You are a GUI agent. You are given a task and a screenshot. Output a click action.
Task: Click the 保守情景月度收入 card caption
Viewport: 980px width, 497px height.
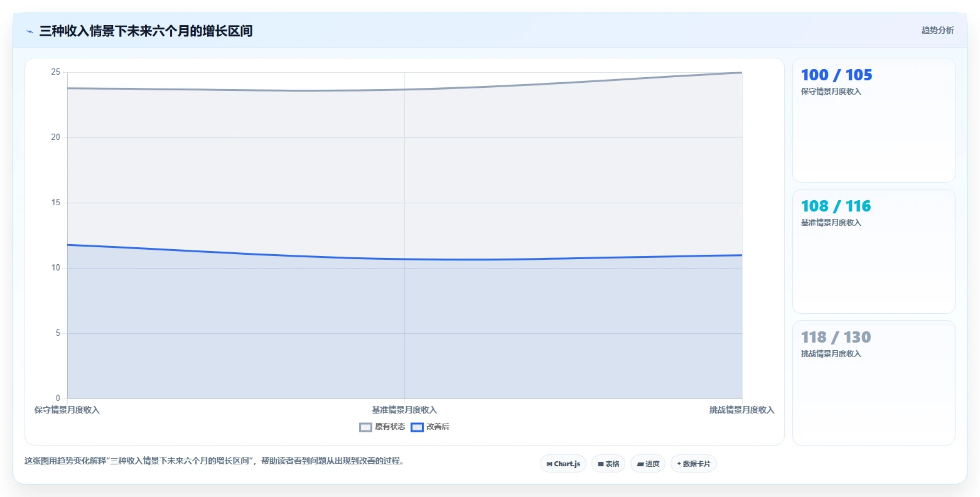pos(831,92)
